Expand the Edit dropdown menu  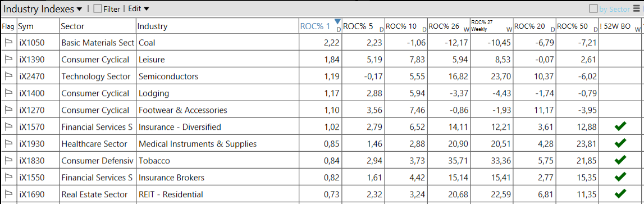tap(139, 8)
